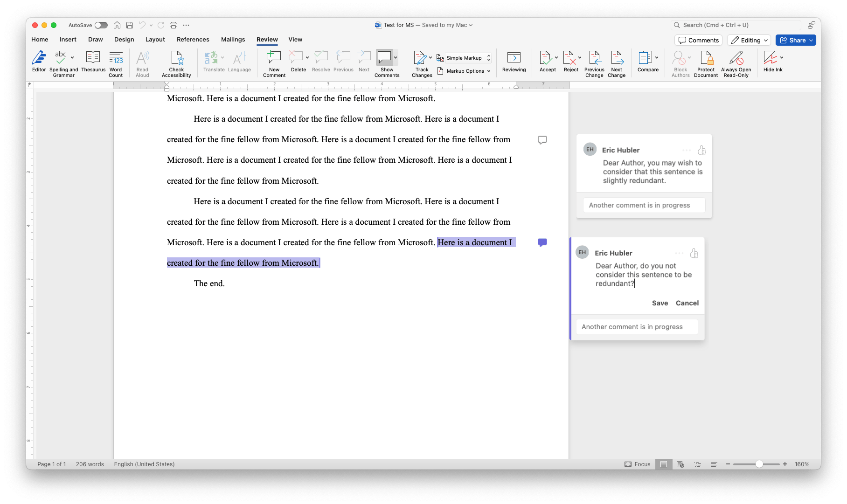Open Protect Document

pyautogui.click(x=706, y=64)
